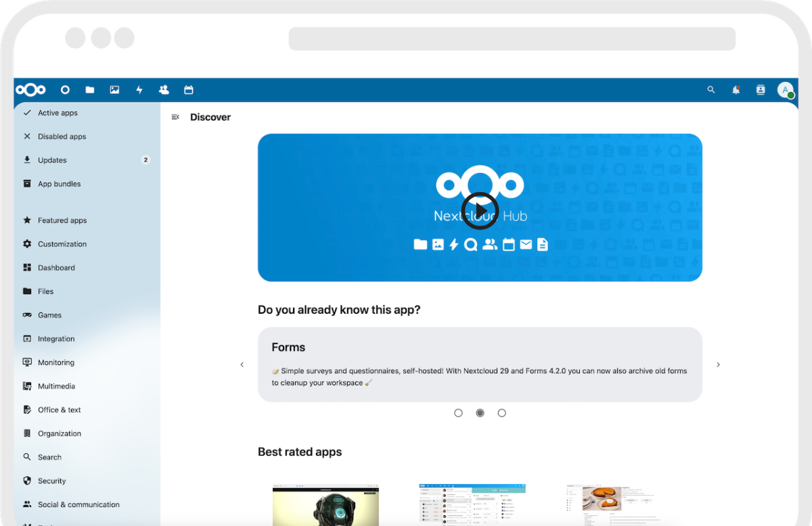Show next app in carousel
Viewport: 812px width, 526px height.
(718, 364)
